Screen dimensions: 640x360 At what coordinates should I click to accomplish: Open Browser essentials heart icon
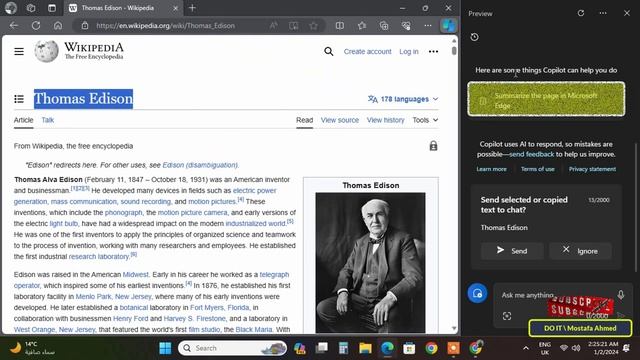point(406,26)
